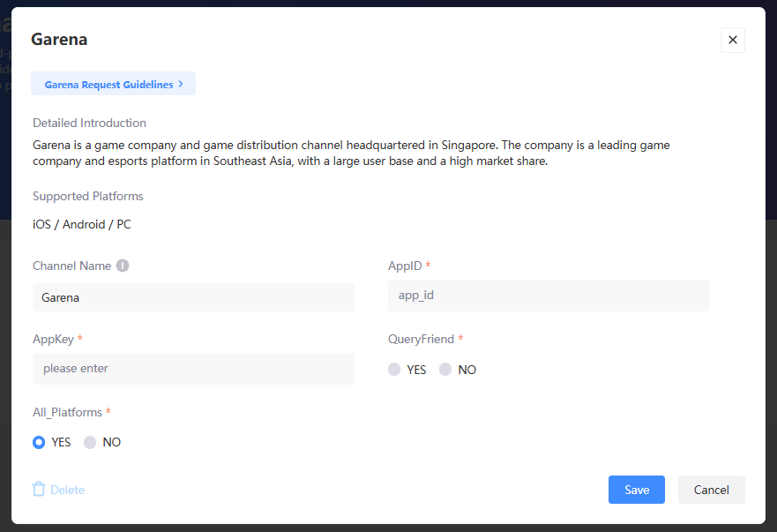Select NO for QueryFriend

(x=445, y=370)
